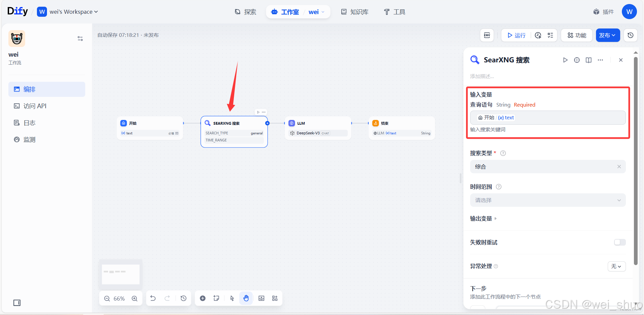Toggle the 失败时重试 switch
644x315 pixels.
[x=620, y=242]
